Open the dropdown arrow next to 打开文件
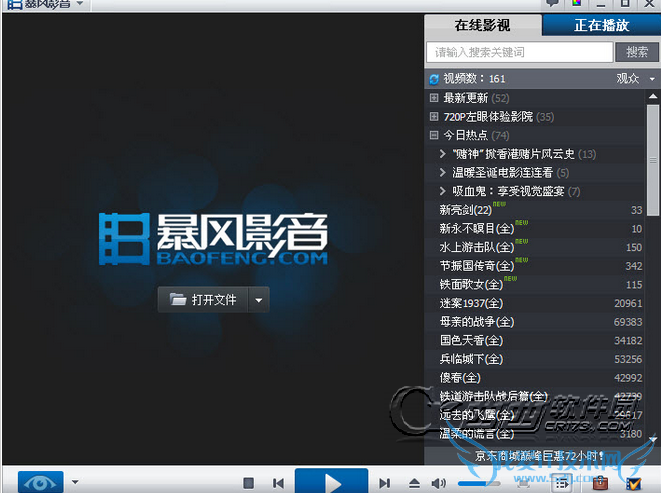 [x=259, y=300]
